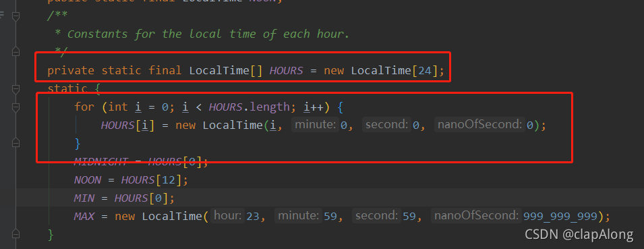Click 'minute:' hint in the MAX line
Image resolution: width=644 pixels, height=249 pixels.
point(299,216)
